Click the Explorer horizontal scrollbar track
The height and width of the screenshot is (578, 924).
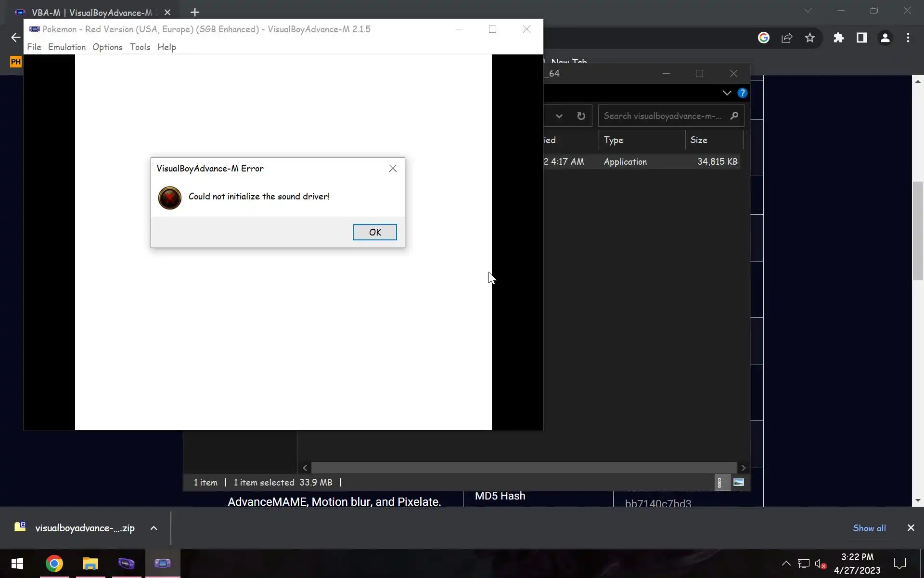(x=524, y=468)
